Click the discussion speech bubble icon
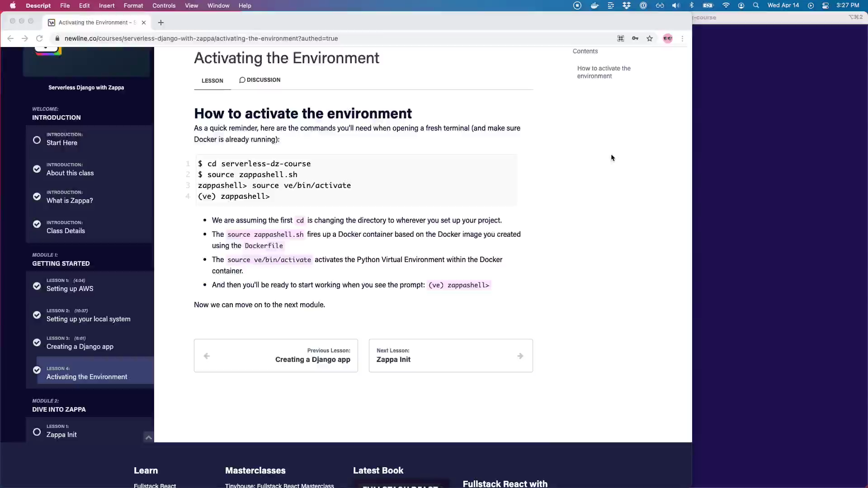This screenshot has width=868, height=488. (x=242, y=80)
